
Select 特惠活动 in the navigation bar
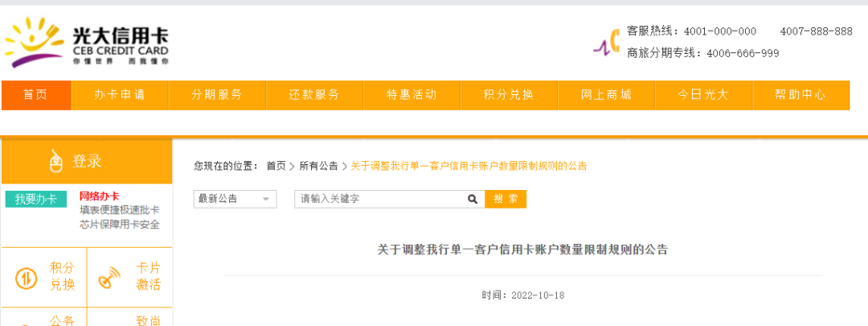pyautogui.click(x=411, y=95)
